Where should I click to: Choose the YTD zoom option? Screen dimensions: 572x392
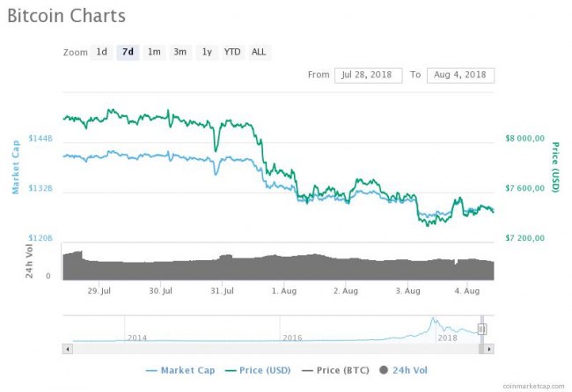tap(232, 52)
